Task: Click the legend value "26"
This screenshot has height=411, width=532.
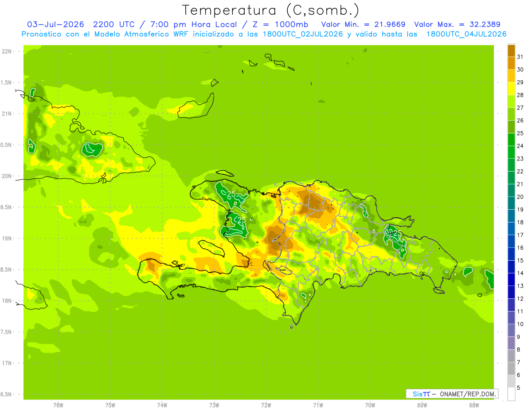Action: click(520, 120)
